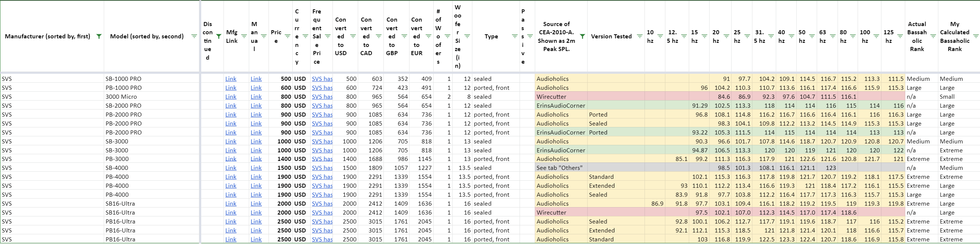This screenshot has width=980, height=244.
Task: Open the Converted to GBP filter
Action: (x=404, y=37)
